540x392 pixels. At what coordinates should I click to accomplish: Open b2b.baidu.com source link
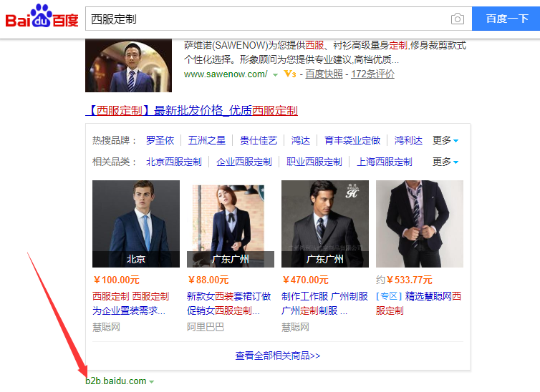116,381
